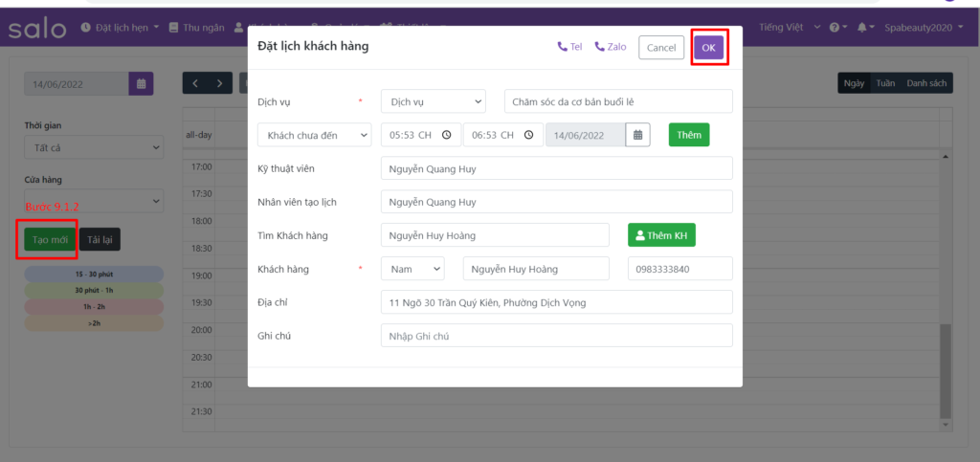
Task: Open clock picker for start time 05:53
Action: point(446,135)
